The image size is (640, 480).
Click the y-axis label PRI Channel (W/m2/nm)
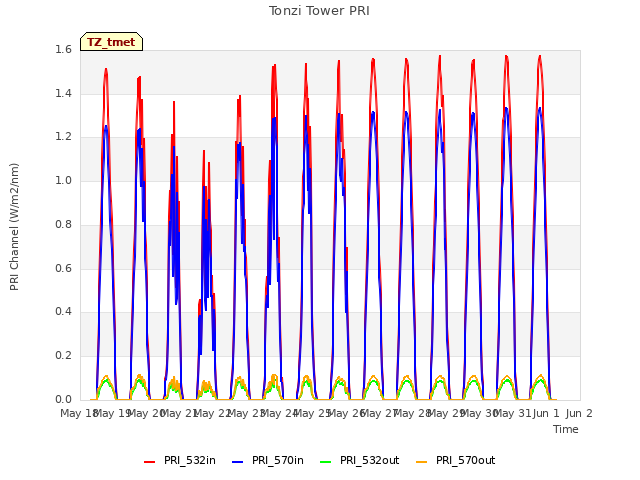pyautogui.click(x=14, y=227)
